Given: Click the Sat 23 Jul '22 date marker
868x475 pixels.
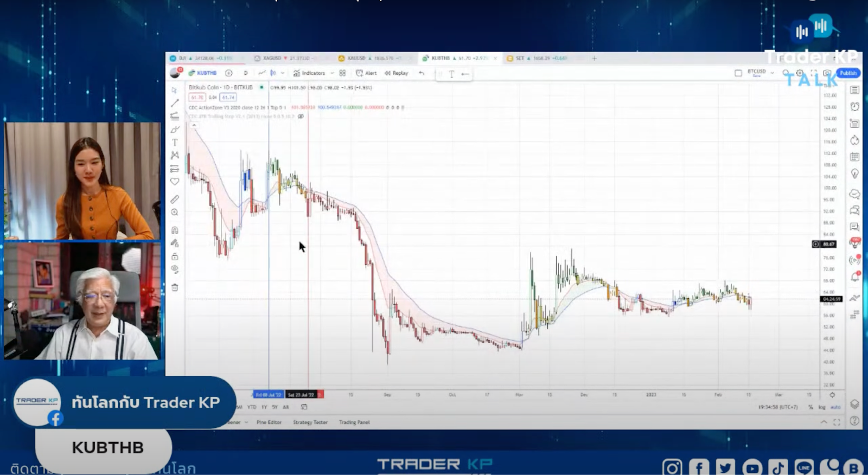Looking at the screenshot, I should tap(301, 395).
